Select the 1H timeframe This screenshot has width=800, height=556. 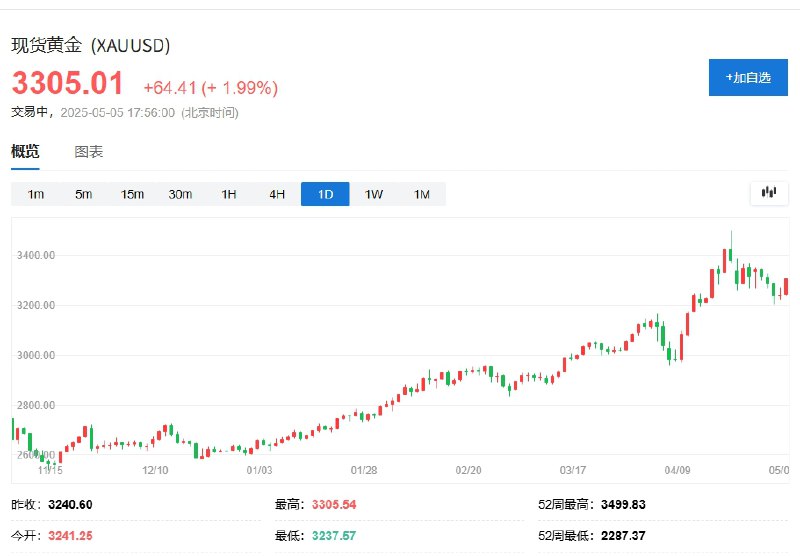[x=229, y=194]
